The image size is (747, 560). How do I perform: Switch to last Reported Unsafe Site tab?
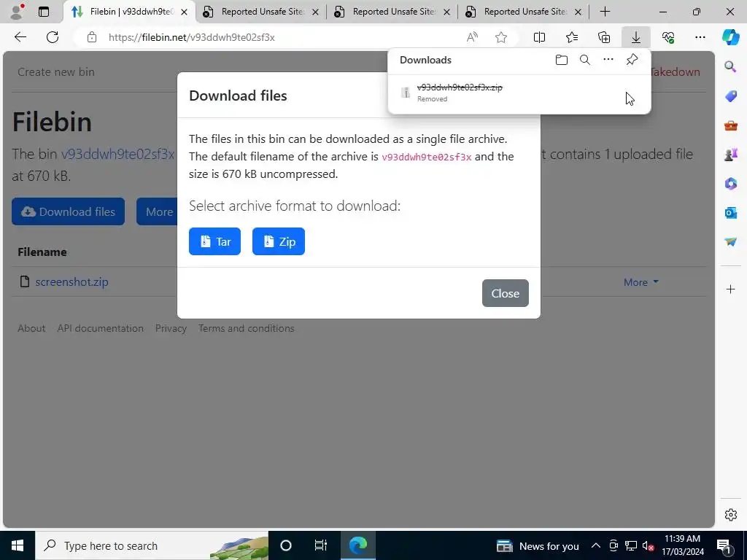[524, 12]
